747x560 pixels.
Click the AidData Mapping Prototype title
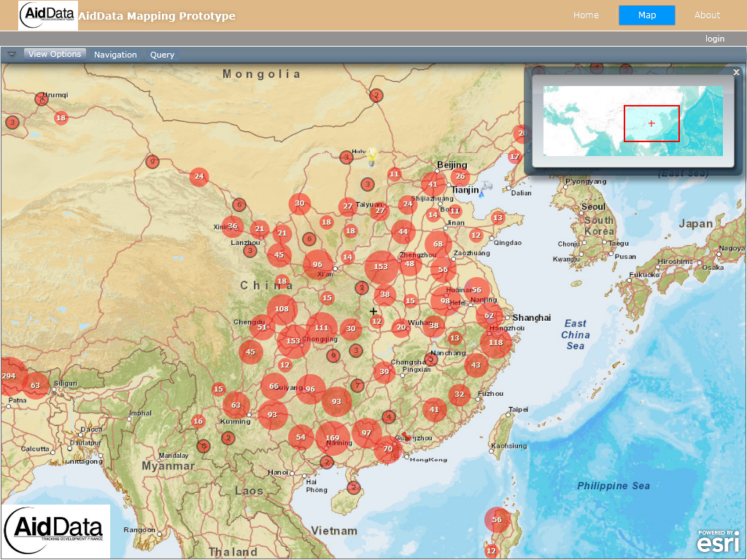158,16
